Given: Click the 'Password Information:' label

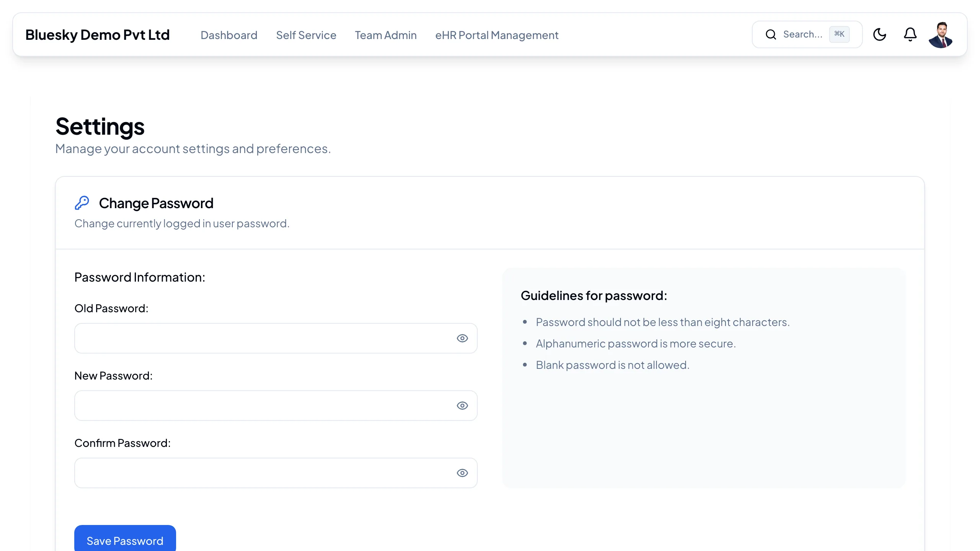Looking at the screenshot, I should (x=140, y=277).
